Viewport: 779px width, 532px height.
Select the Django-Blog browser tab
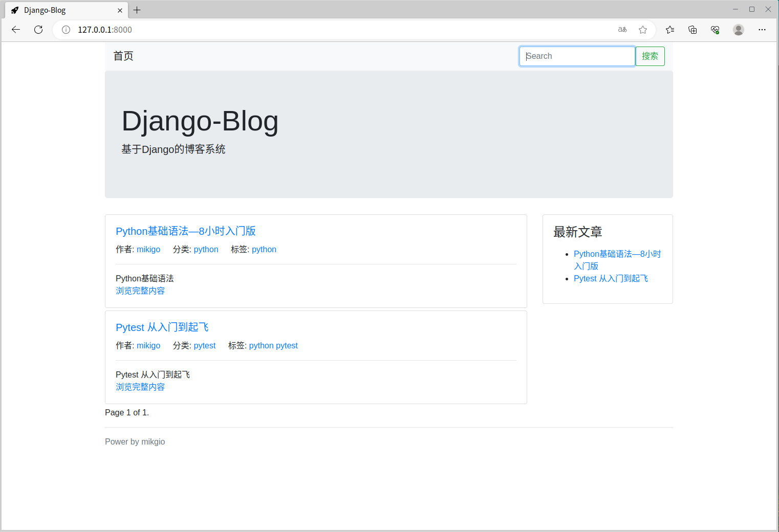point(67,10)
